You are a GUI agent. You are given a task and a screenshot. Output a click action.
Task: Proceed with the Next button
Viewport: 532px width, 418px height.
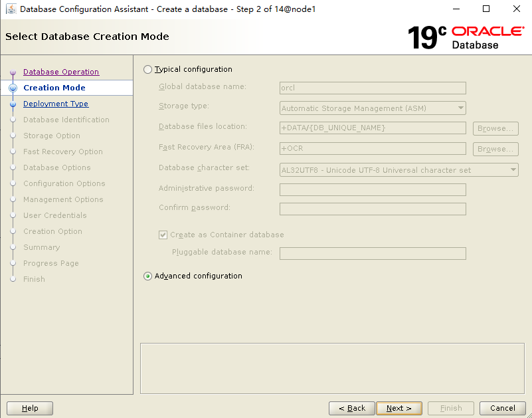pyautogui.click(x=399, y=408)
